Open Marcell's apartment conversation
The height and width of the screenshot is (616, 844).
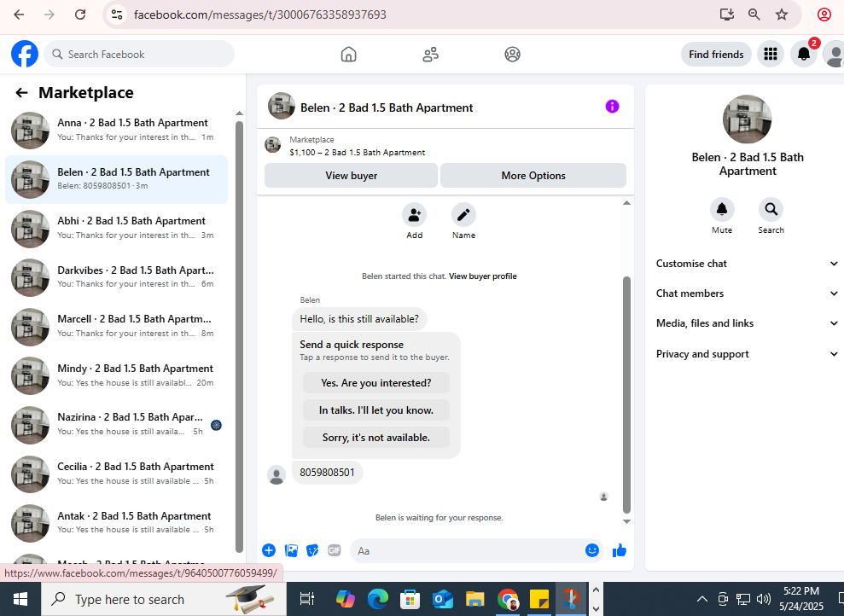116,327
